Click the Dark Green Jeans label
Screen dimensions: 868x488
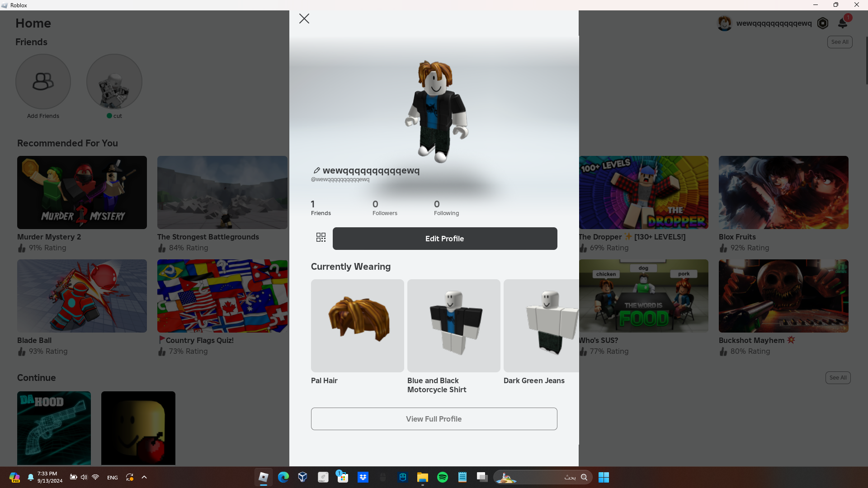click(x=534, y=380)
